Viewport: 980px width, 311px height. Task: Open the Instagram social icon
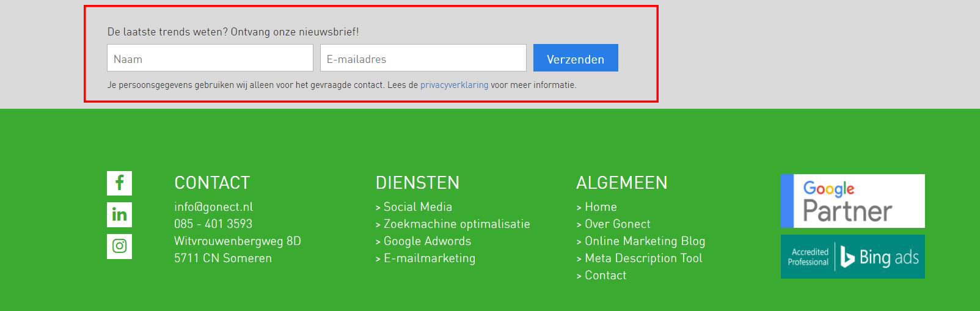(x=119, y=247)
